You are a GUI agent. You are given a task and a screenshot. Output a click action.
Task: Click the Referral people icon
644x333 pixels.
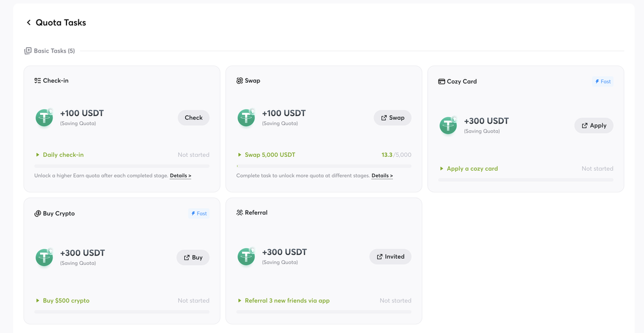(x=240, y=213)
